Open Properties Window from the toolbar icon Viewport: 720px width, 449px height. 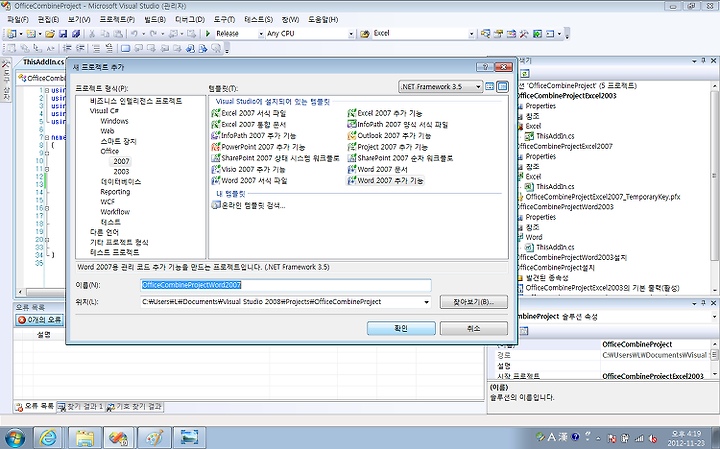click(x=498, y=34)
